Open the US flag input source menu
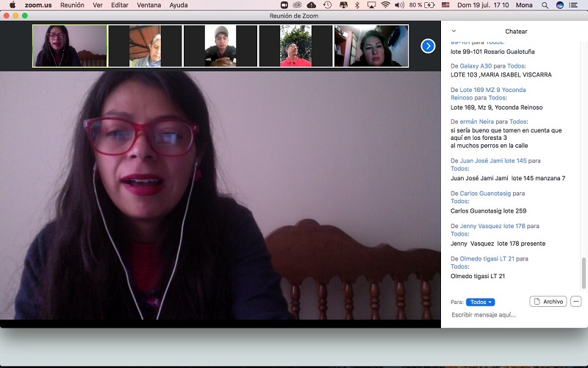 tap(445, 5)
